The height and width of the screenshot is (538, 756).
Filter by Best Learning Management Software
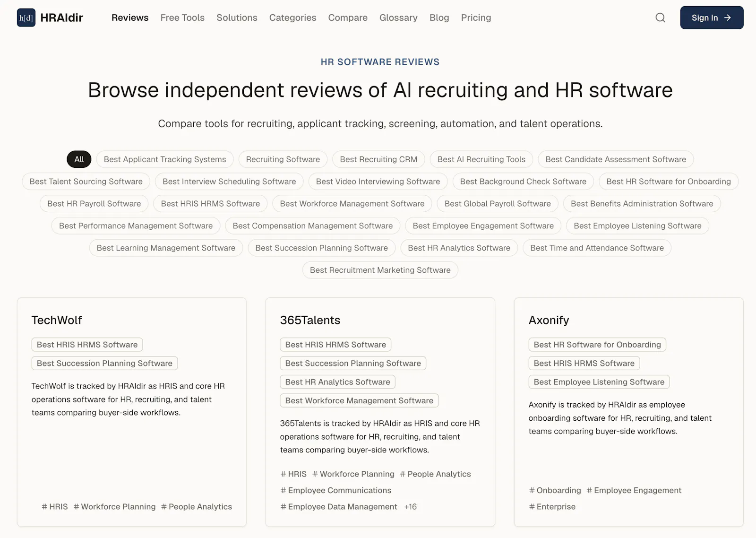[x=166, y=248]
